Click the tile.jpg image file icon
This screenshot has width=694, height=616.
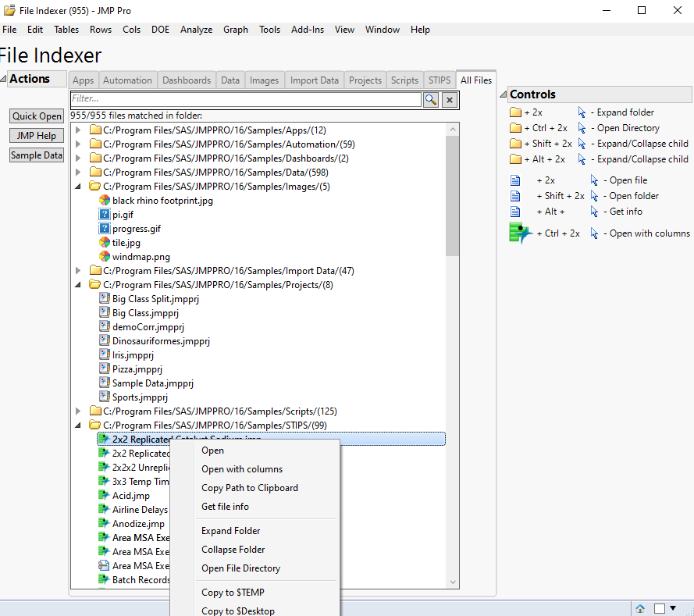[105, 242]
